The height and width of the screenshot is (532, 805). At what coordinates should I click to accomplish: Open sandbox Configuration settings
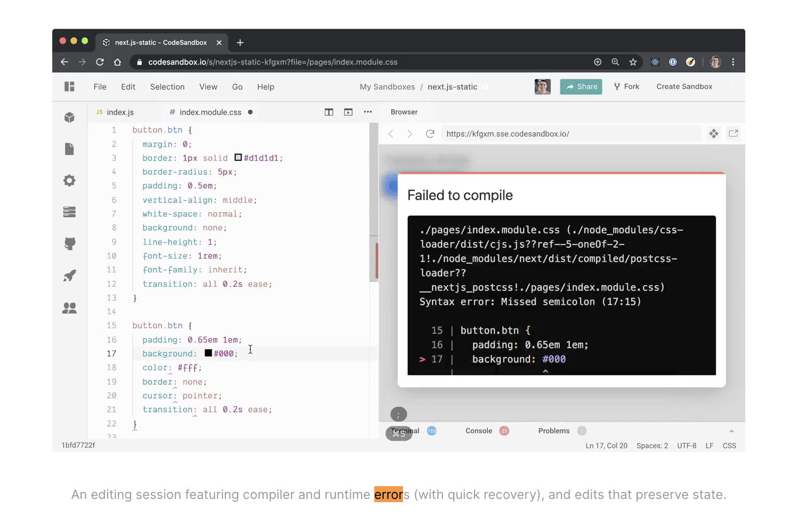69,180
